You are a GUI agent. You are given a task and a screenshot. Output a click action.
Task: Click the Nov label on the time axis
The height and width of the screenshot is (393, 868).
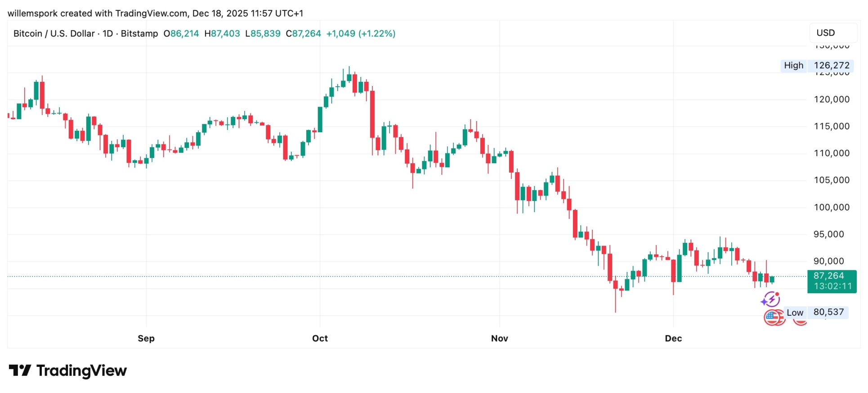tap(499, 339)
